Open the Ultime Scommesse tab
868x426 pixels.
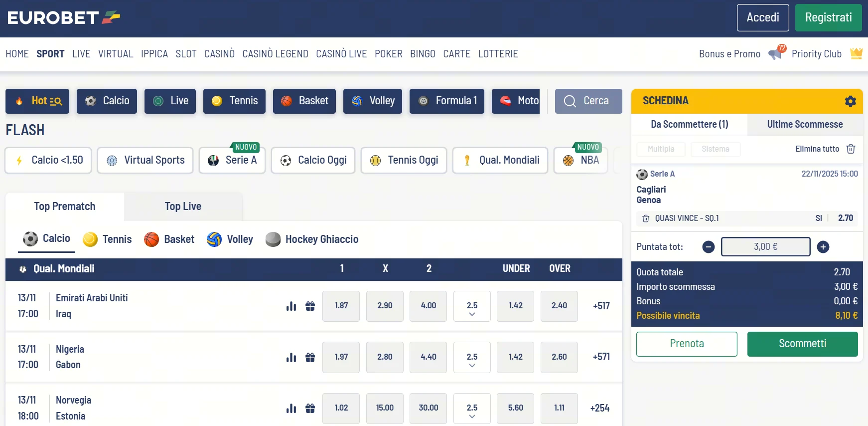(805, 125)
